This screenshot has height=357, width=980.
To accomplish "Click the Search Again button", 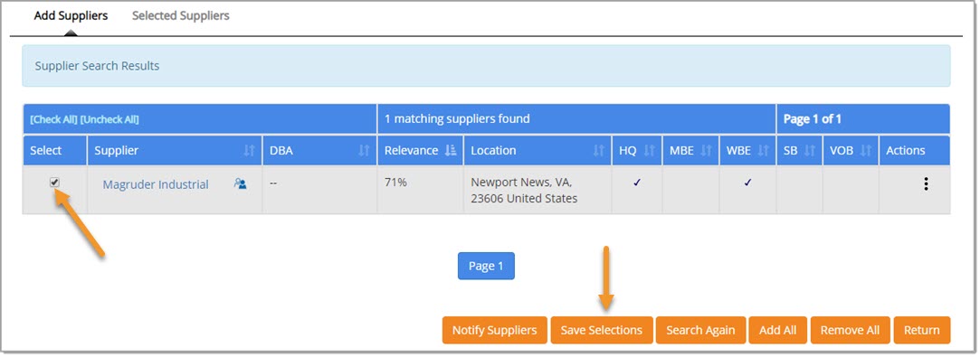I will [x=700, y=330].
